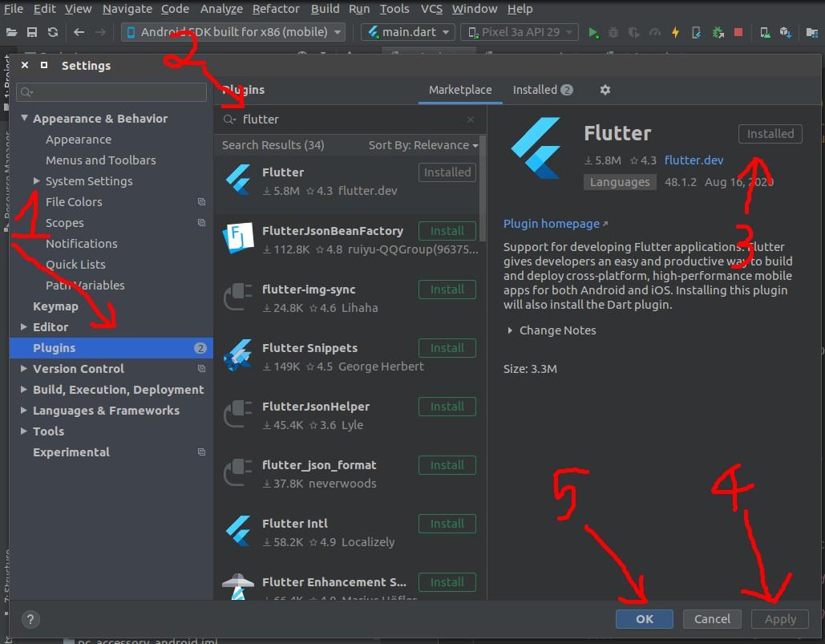The image size is (825, 644).
Task: Switch to the Marketplace tab
Action: (x=460, y=90)
